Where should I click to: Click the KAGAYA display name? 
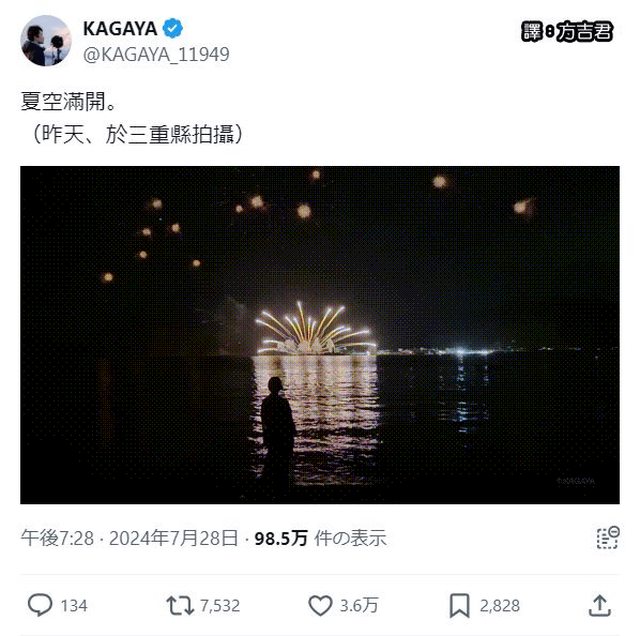[x=120, y=29]
